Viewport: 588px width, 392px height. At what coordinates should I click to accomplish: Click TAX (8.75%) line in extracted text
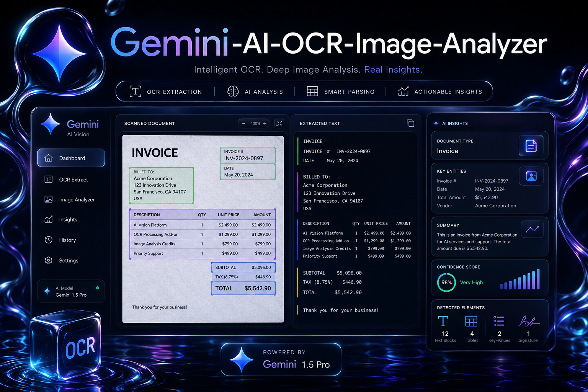pyautogui.click(x=332, y=282)
